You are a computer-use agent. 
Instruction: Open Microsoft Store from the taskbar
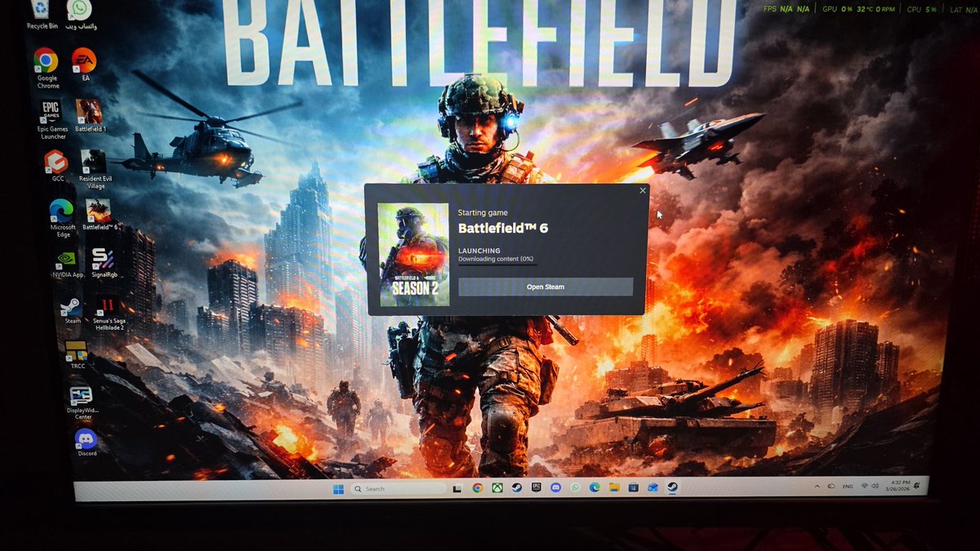click(633, 487)
